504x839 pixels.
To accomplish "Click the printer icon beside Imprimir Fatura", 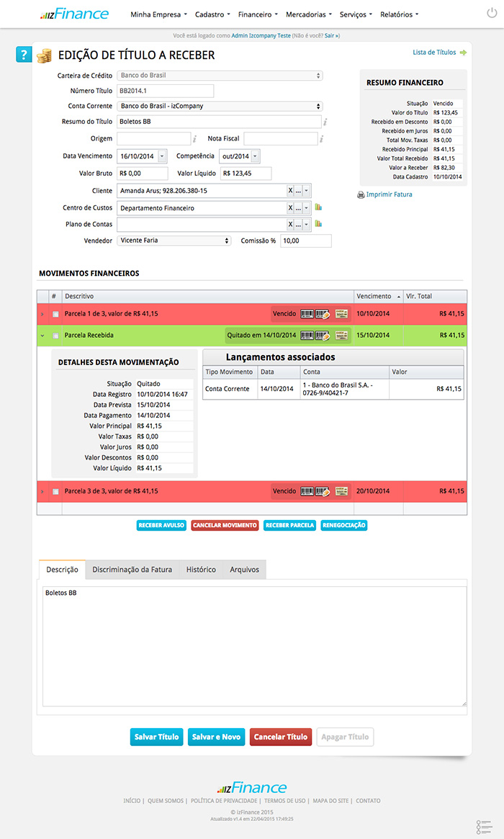I will pyautogui.click(x=361, y=194).
